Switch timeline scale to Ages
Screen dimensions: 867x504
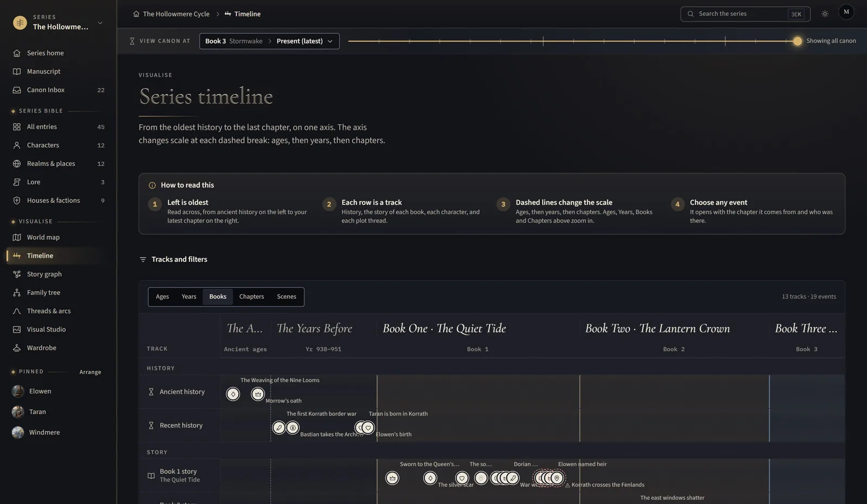click(163, 296)
